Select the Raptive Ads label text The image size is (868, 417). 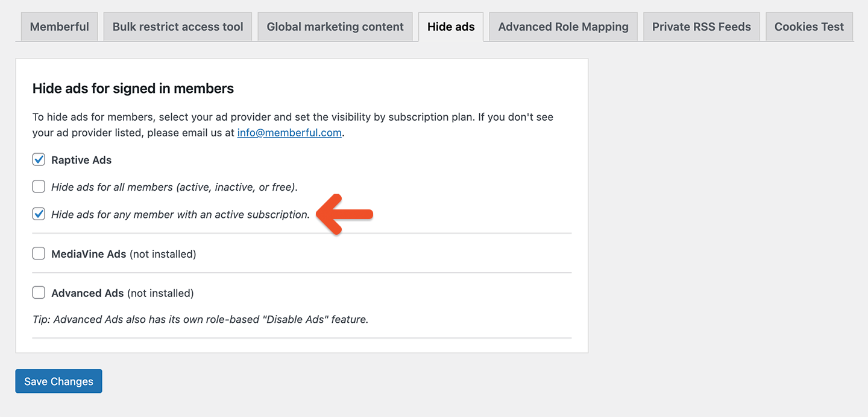pos(81,159)
